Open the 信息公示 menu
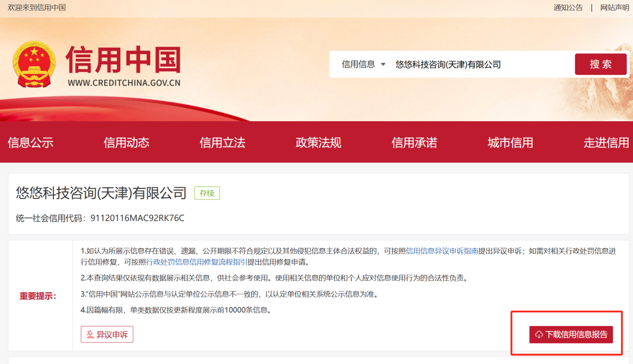 tap(30, 143)
